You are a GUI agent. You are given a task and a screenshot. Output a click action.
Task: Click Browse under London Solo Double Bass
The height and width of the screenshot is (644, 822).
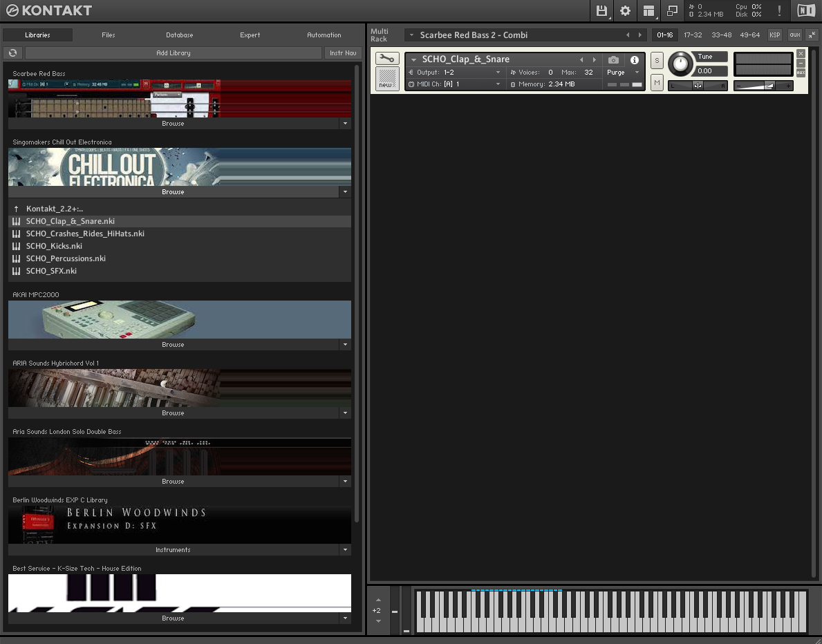coord(174,482)
